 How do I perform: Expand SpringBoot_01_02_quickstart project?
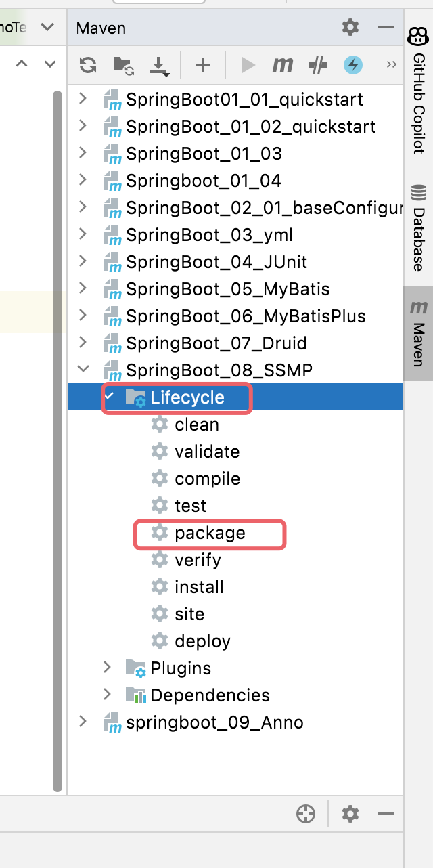83,126
